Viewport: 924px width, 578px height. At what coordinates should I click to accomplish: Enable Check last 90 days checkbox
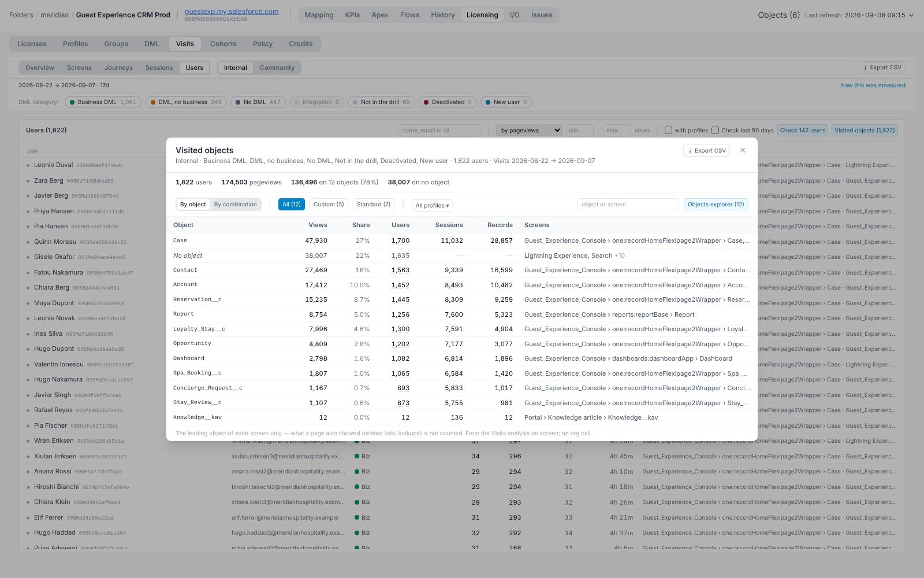715,131
